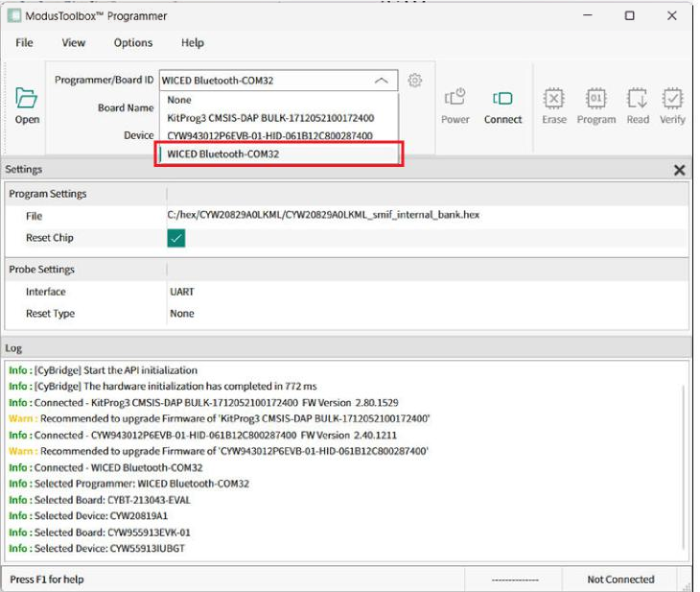Viewport: 700px width, 592px height.
Task: Open programmer settings gear icon
Action: (415, 81)
